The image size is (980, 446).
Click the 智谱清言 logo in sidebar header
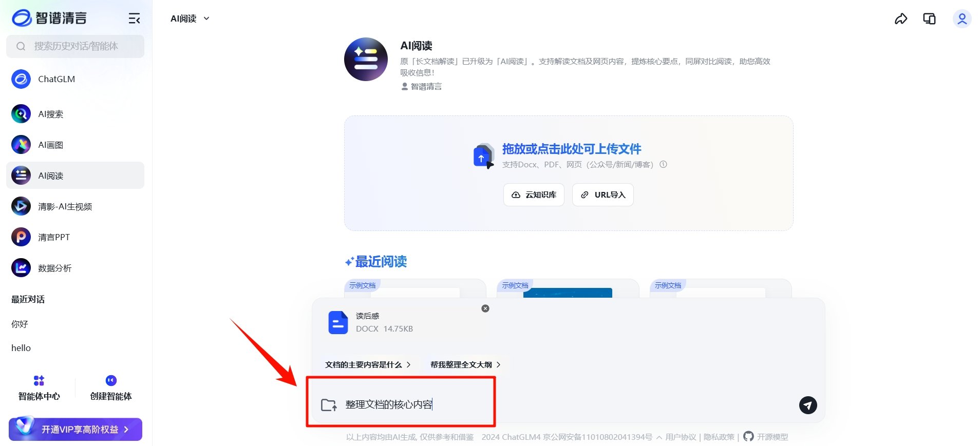[49, 18]
